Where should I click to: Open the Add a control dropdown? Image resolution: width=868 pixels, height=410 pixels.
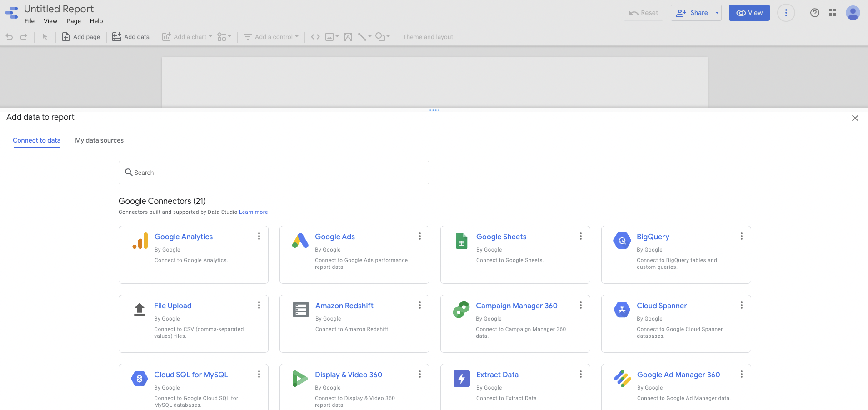point(271,37)
